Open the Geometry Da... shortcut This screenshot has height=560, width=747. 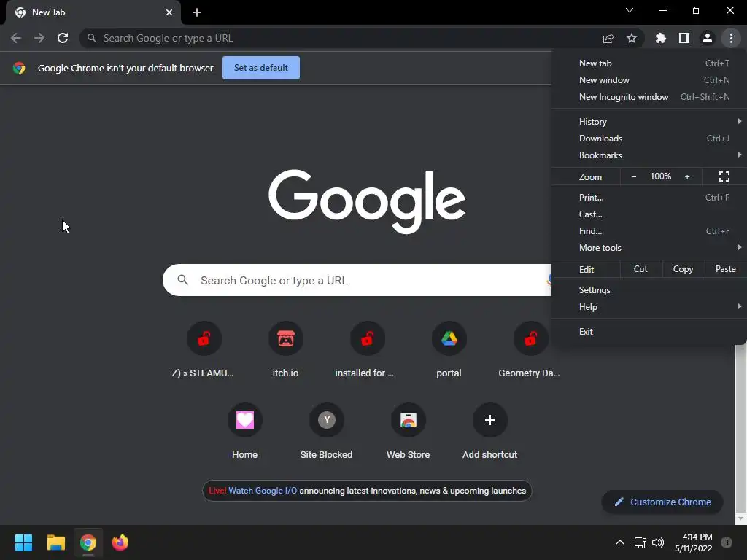coord(530,351)
